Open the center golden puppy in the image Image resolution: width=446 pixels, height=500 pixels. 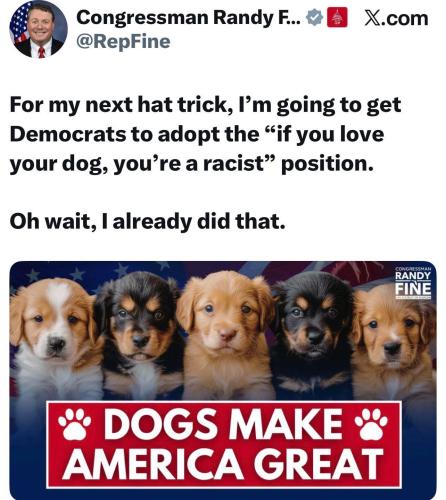227,335
